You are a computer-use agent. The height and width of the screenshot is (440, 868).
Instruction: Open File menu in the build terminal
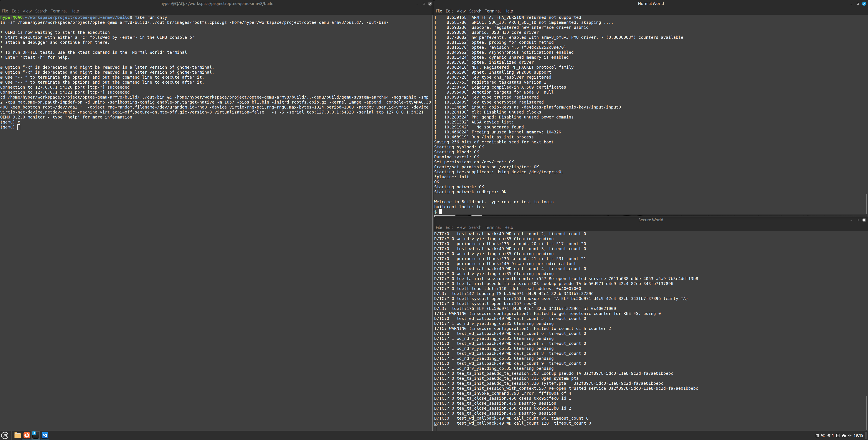coord(5,11)
